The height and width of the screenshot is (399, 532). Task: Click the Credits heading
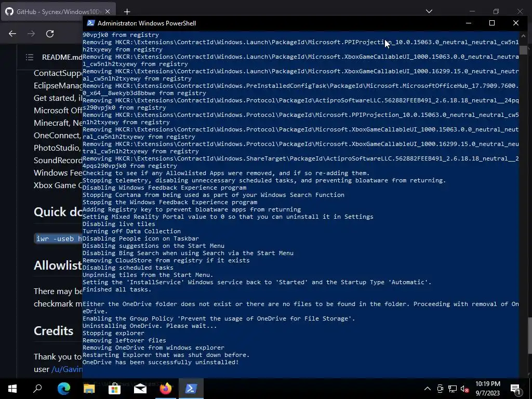pos(54,331)
